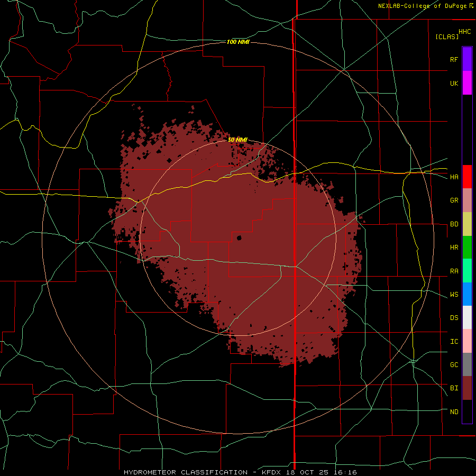This screenshot has width=476, height=476.
Task: Click the RF legend label
Action: coord(454,59)
